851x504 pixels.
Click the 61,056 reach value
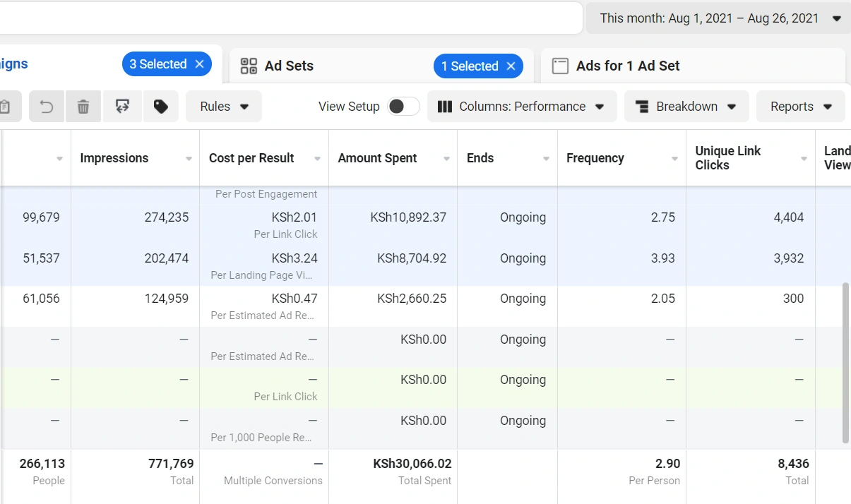click(x=41, y=299)
